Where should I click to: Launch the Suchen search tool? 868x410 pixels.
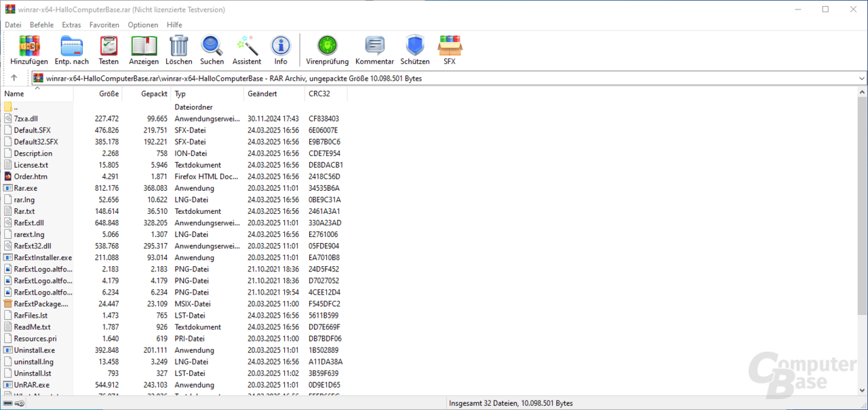(212, 49)
